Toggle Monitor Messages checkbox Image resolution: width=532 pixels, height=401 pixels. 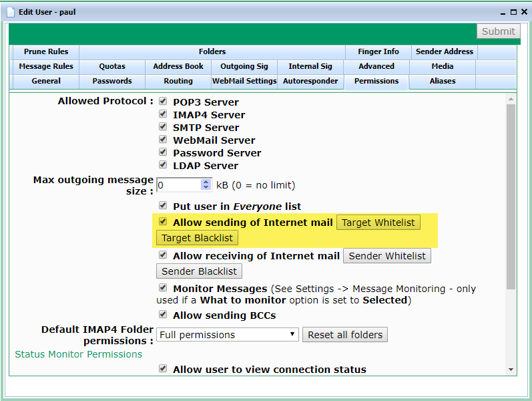tap(163, 288)
